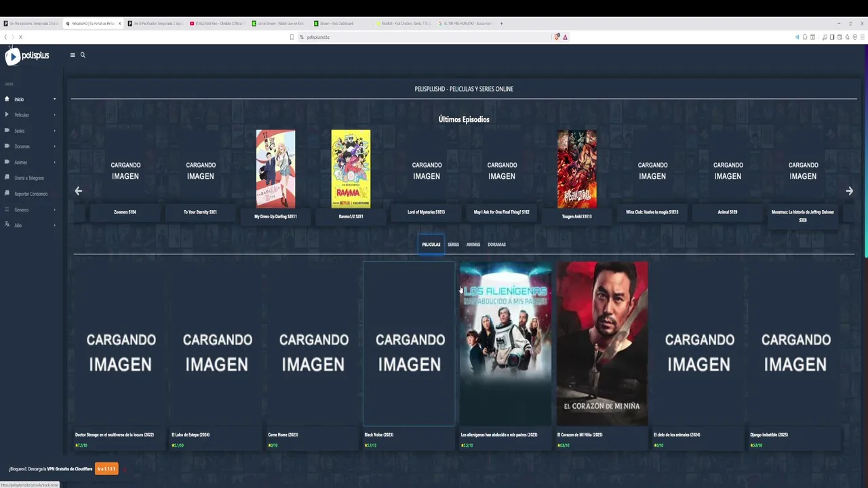Click the browser address bar URL
Screen dimensions: 868x488
[x=318, y=37]
